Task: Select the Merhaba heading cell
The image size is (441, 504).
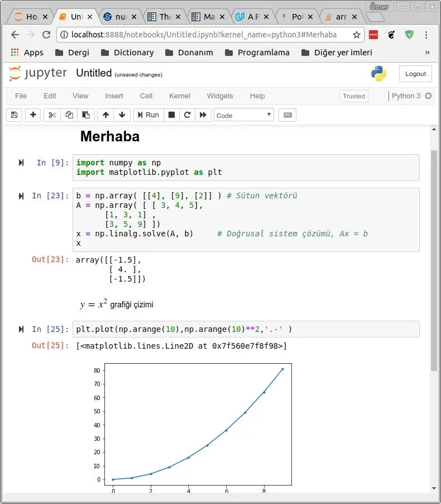Action: coord(110,136)
